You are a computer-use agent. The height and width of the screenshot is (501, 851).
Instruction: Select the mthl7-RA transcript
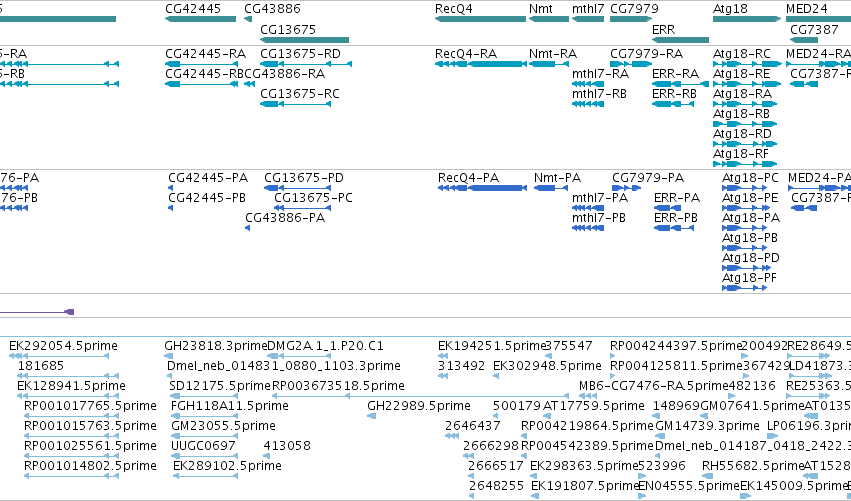click(588, 84)
